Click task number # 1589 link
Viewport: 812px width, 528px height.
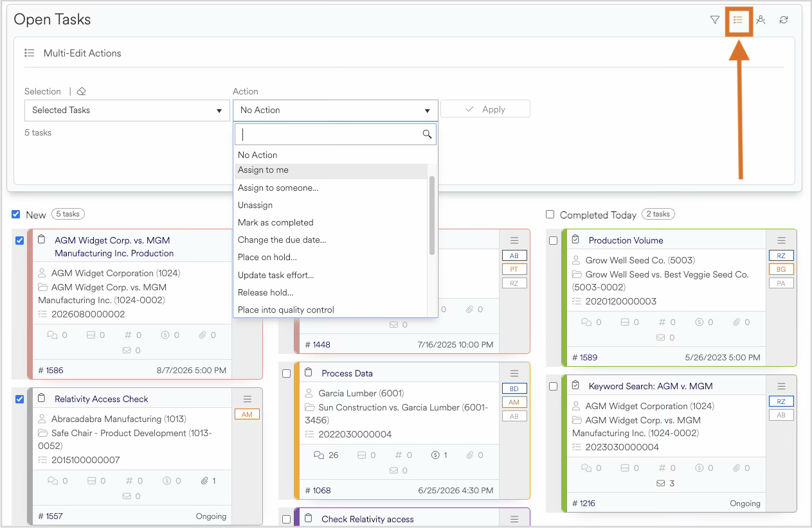[x=585, y=358]
